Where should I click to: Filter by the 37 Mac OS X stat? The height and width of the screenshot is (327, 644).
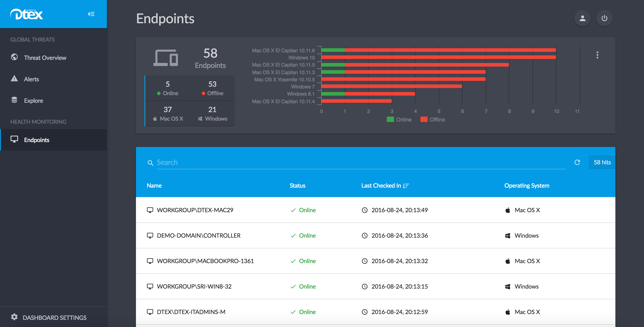point(167,114)
